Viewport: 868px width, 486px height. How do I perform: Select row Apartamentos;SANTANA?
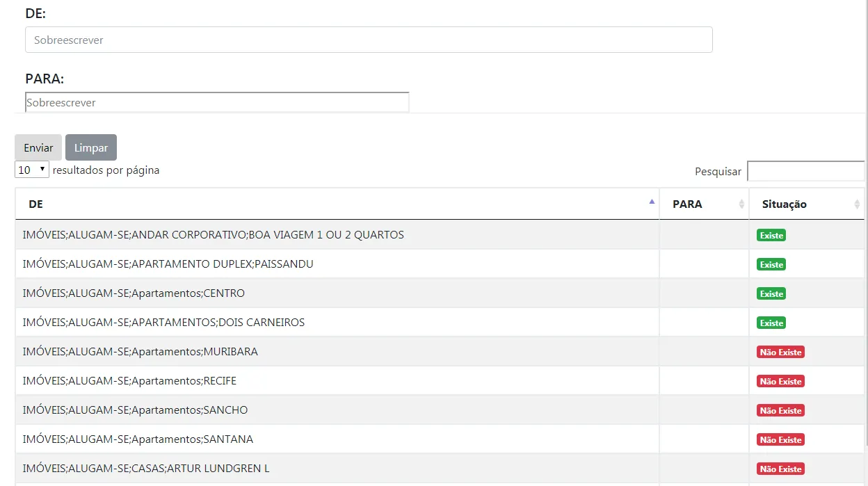(x=440, y=439)
